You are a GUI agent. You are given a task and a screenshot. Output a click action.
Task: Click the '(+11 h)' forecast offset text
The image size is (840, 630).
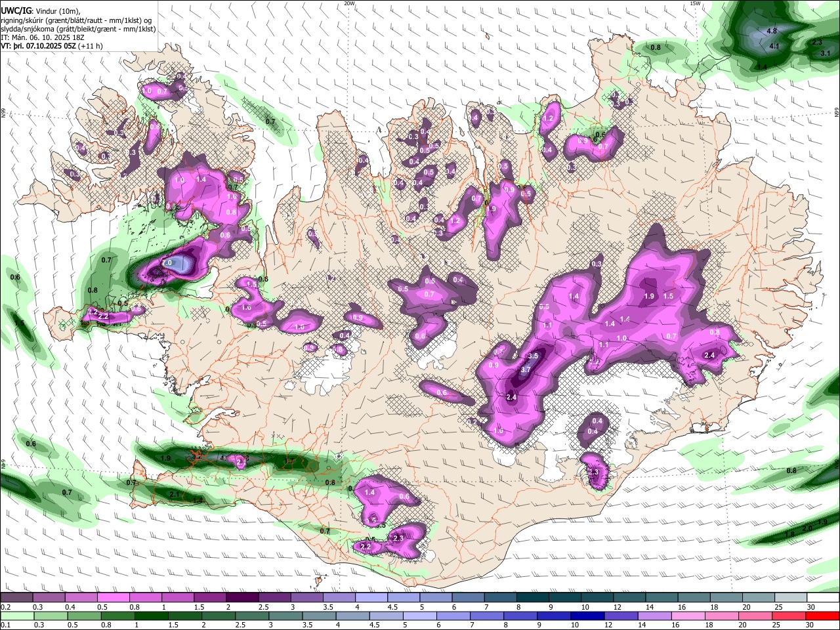[x=90, y=46]
